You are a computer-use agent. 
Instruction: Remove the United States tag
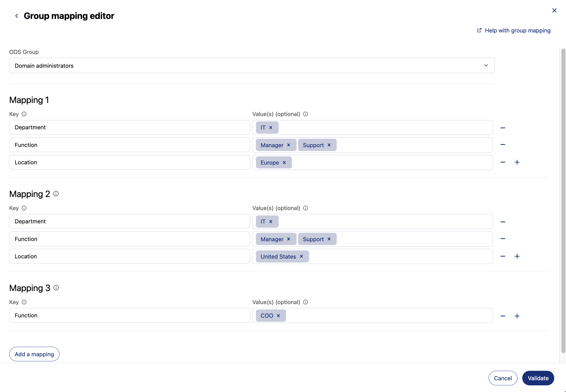click(x=301, y=256)
